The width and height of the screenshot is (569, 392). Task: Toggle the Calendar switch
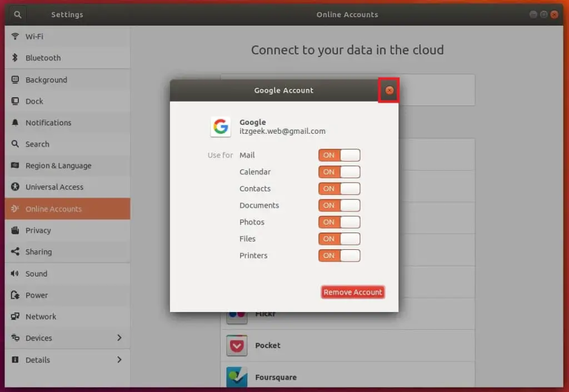click(340, 172)
